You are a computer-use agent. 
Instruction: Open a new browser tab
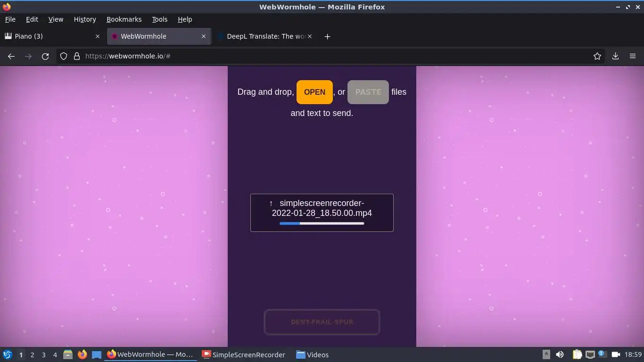[x=327, y=36]
